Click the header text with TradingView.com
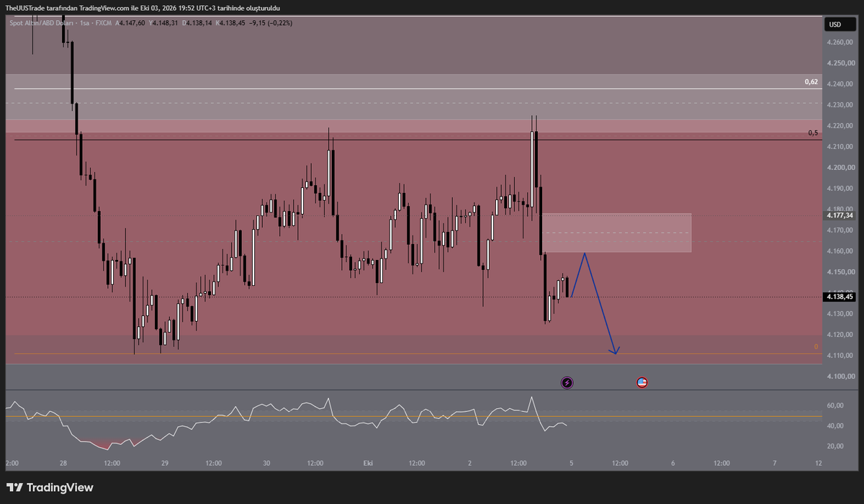 [x=143, y=8]
